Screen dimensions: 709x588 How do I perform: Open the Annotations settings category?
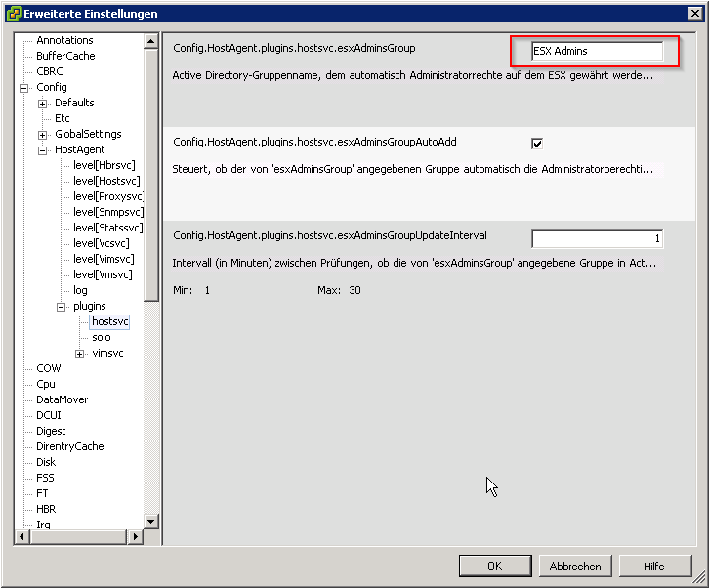(x=64, y=40)
